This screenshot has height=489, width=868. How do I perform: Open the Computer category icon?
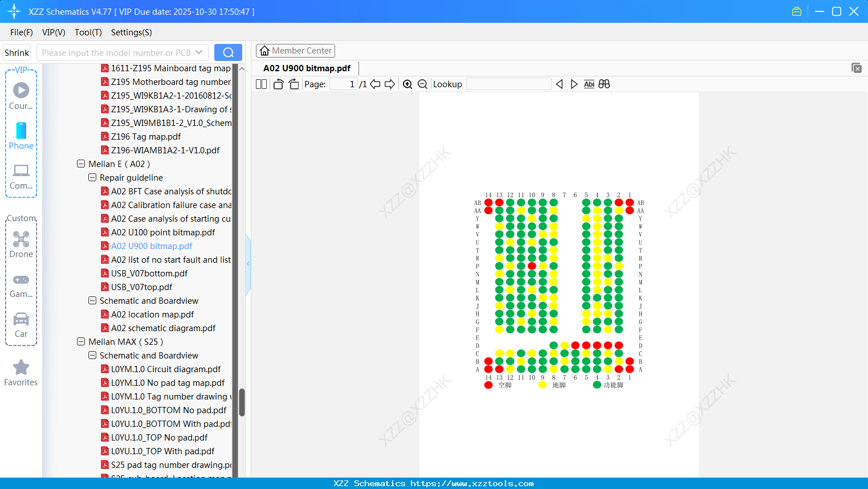click(21, 176)
